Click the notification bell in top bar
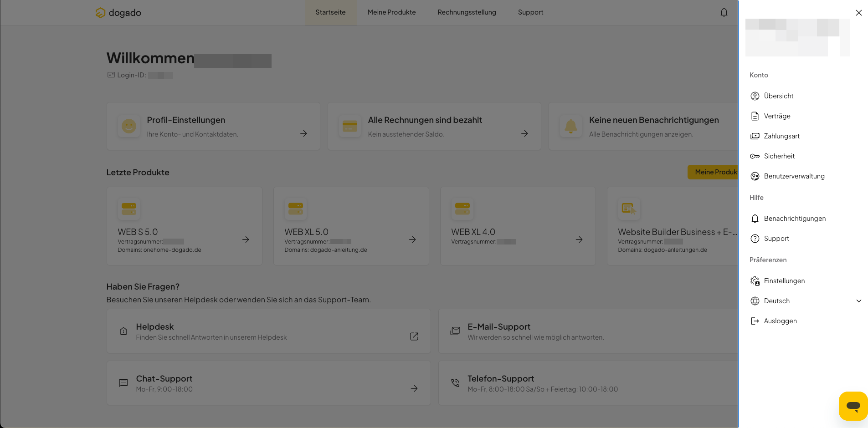This screenshot has width=868, height=428. pyautogui.click(x=724, y=12)
